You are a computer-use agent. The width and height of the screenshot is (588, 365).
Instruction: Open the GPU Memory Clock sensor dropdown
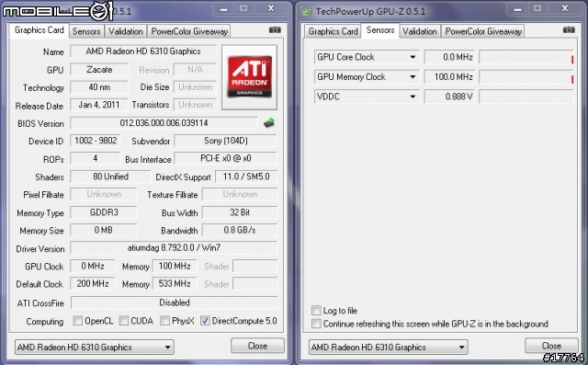point(413,77)
